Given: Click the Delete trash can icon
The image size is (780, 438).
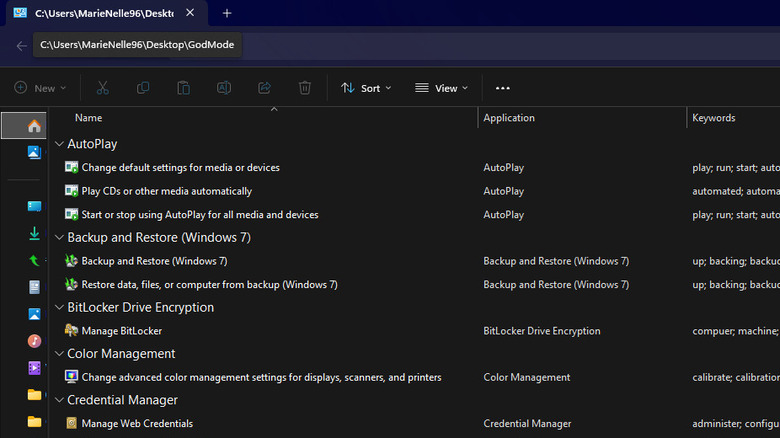Looking at the screenshot, I should click(x=304, y=88).
